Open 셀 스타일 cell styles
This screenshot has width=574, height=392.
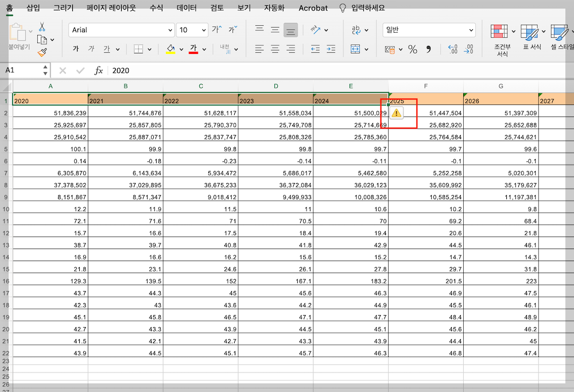(x=562, y=37)
